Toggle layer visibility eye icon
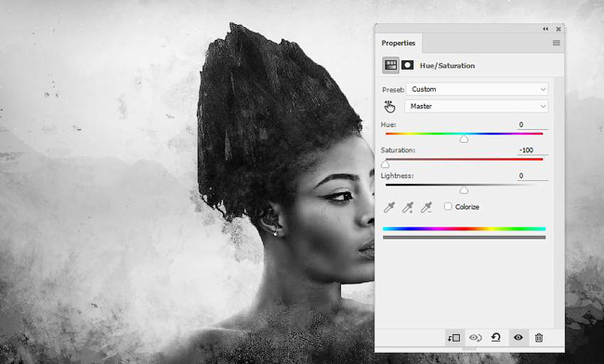604x364 pixels. [519, 337]
